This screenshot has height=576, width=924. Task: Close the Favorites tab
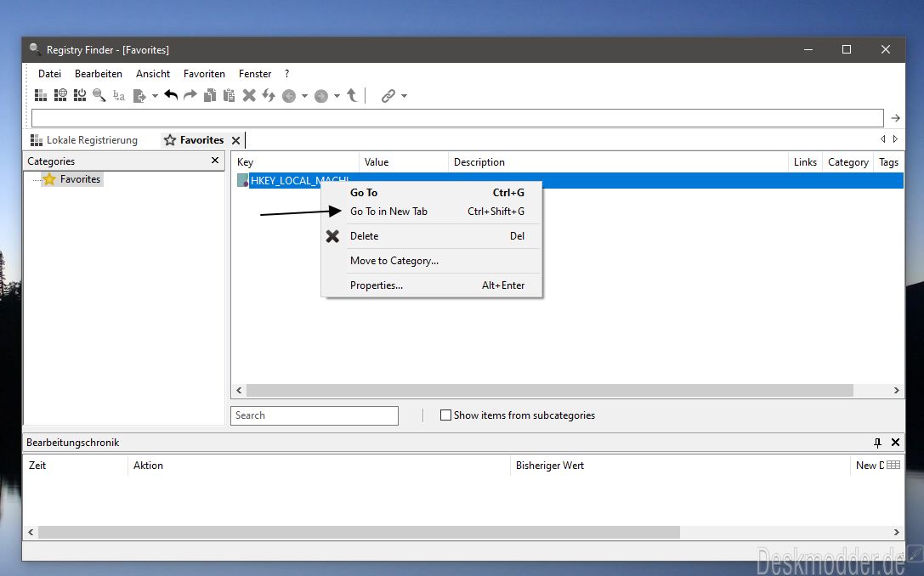tap(235, 140)
